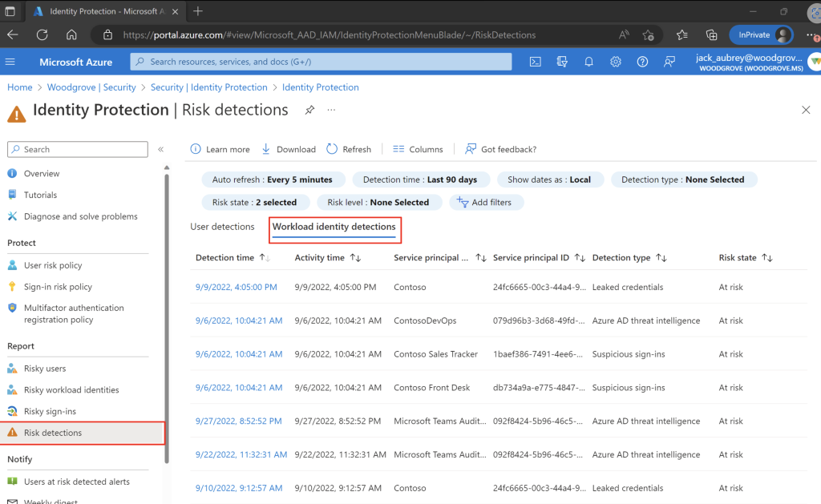Open the Directories and subscriptions filter icon

(562, 62)
